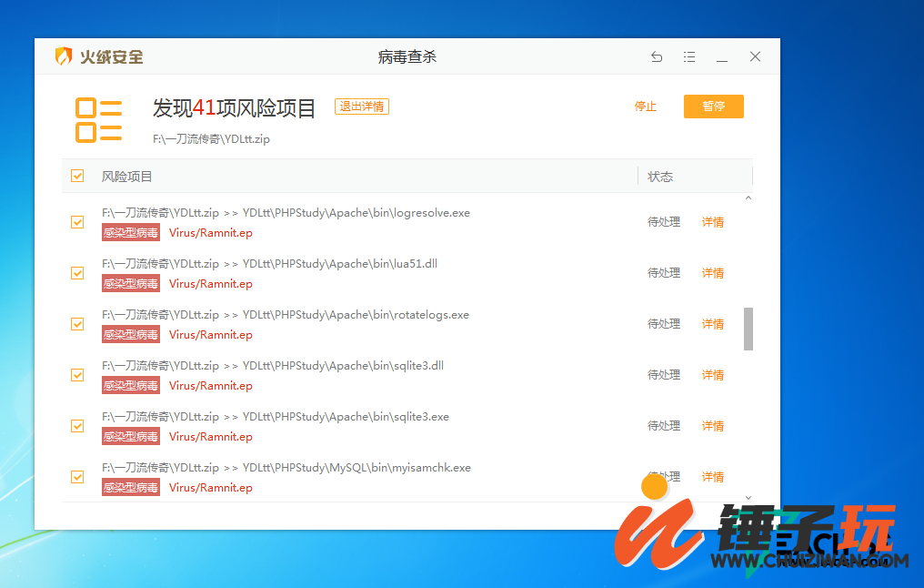
Task: Click the 发现41项风险项目 heading
Action: pos(234,108)
